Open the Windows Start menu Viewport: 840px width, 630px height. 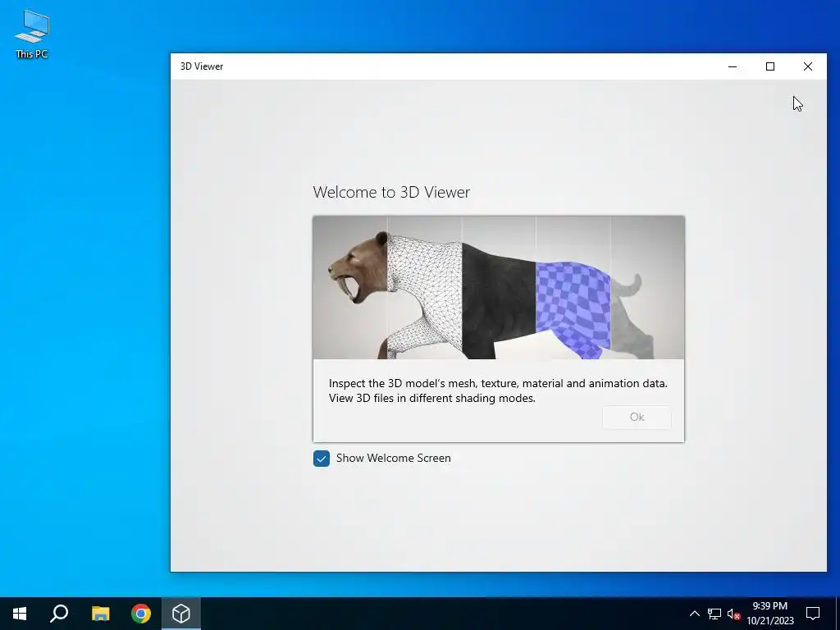coord(20,614)
